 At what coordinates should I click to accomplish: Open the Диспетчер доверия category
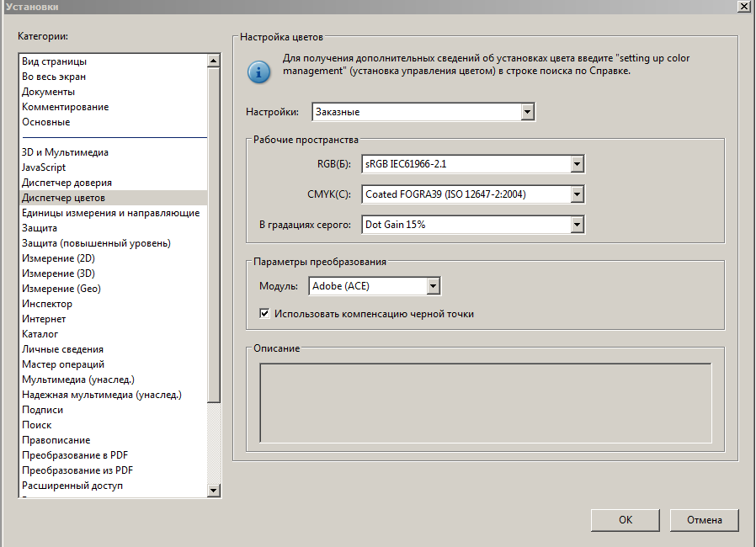(x=67, y=183)
